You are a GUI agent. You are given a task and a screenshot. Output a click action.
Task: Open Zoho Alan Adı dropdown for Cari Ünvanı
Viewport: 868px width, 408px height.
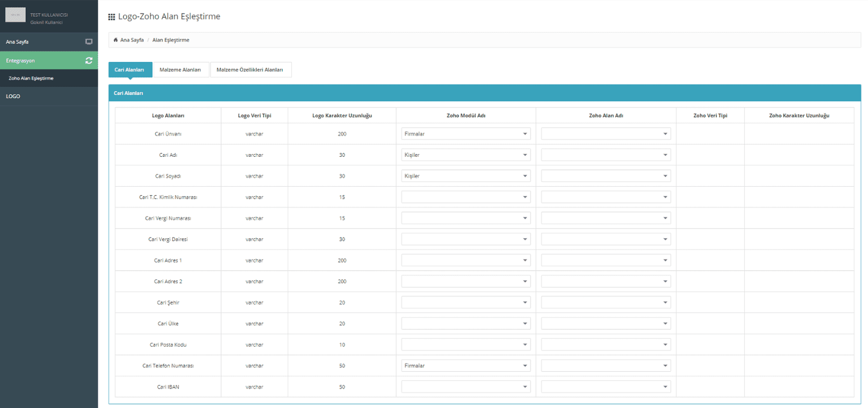click(606, 133)
